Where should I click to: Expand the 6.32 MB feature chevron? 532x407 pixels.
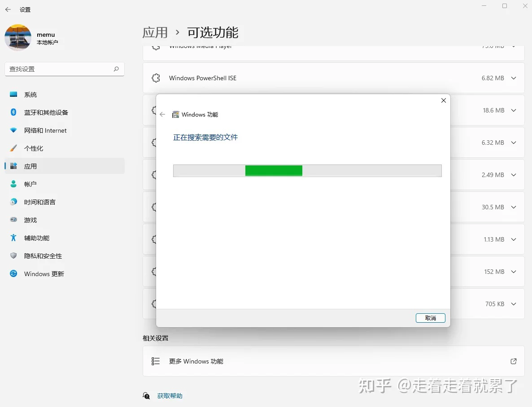click(514, 143)
